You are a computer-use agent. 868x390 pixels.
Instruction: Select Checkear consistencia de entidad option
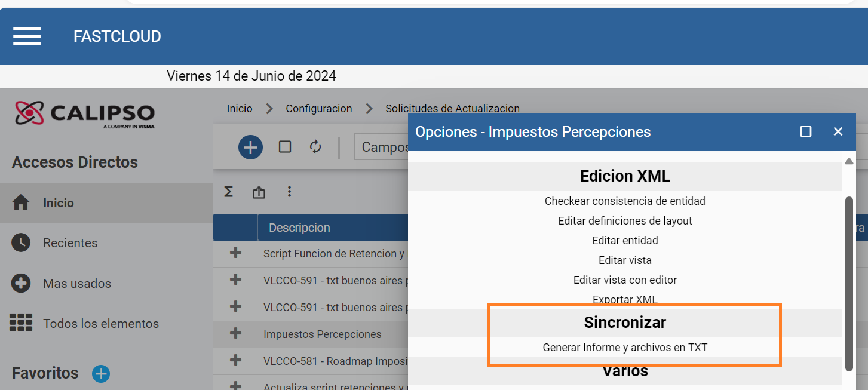pos(625,201)
